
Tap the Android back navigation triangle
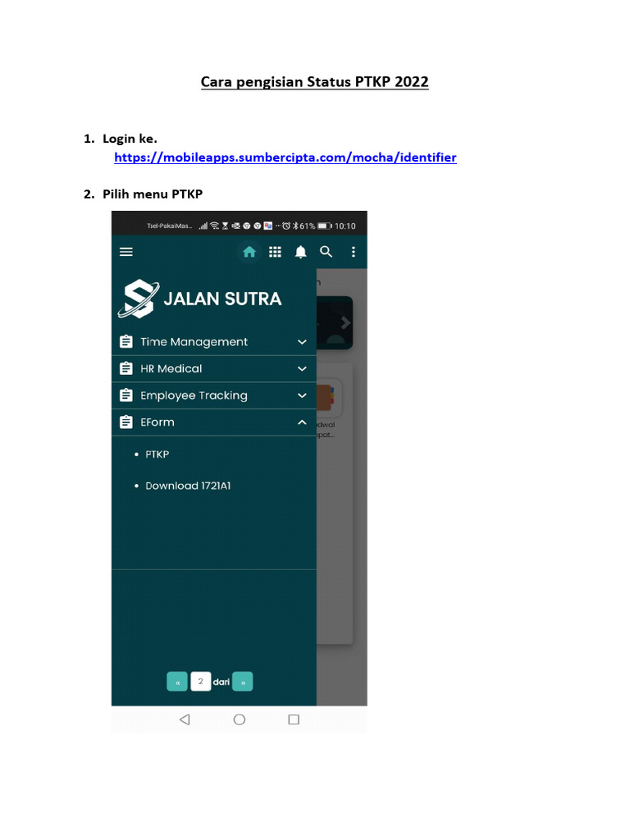click(185, 719)
